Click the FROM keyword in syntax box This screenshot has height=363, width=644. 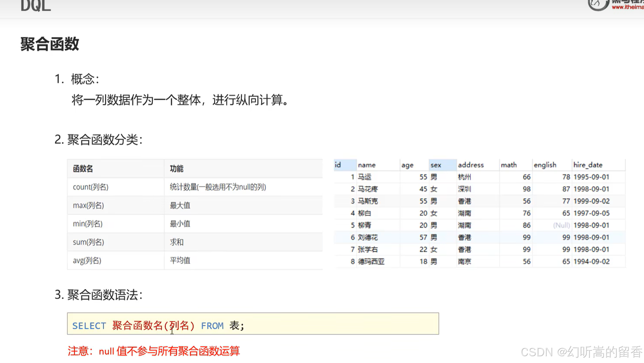(x=212, y=326)
